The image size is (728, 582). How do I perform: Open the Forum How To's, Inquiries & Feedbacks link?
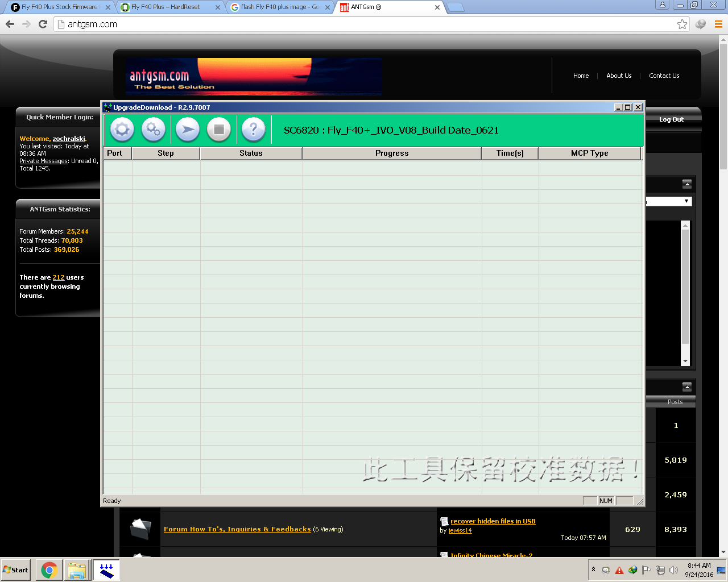click(x=237, y=529)
